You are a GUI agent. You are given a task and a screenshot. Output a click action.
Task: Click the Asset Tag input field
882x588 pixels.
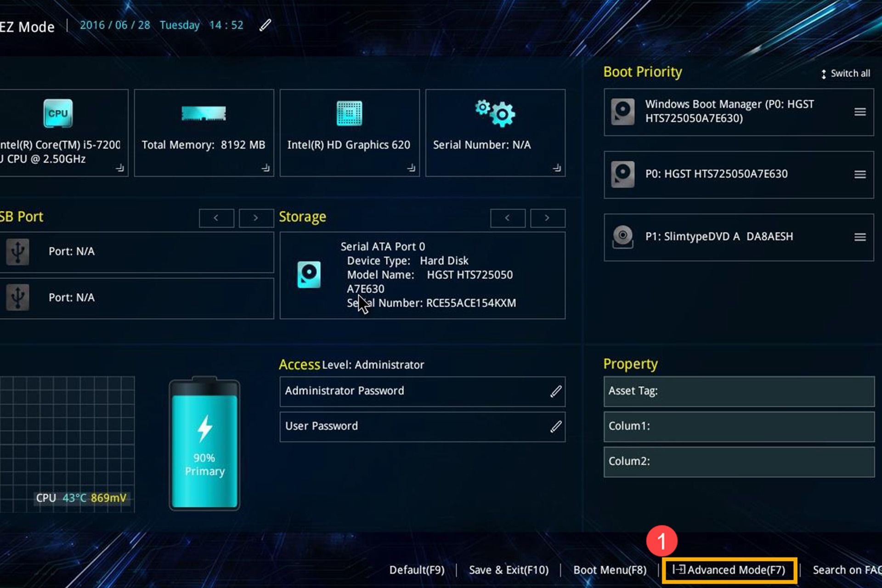coord(740,391)
